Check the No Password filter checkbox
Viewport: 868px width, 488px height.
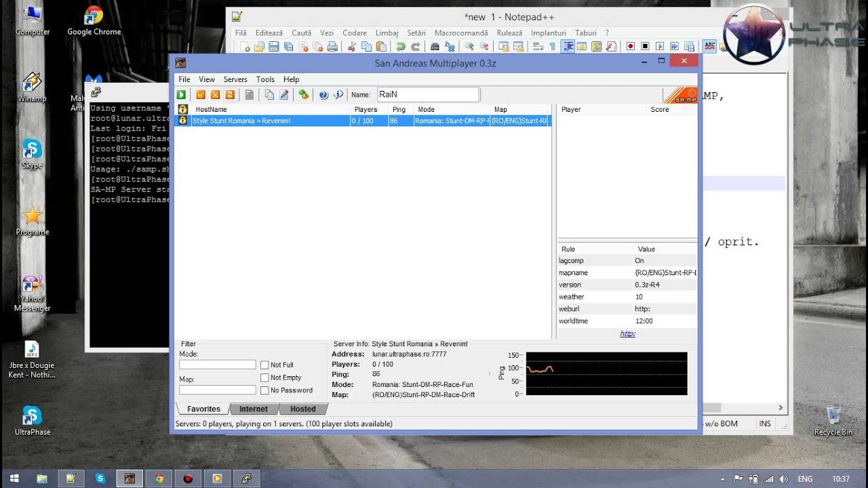pos(264,390)
